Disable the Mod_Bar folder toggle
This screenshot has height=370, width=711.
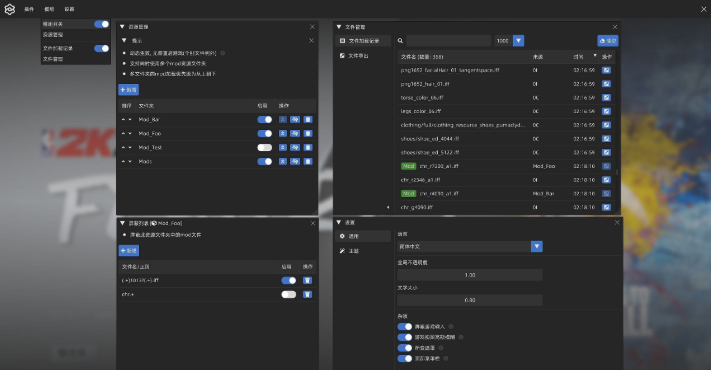pyautogui.click(x=265, y=120)
